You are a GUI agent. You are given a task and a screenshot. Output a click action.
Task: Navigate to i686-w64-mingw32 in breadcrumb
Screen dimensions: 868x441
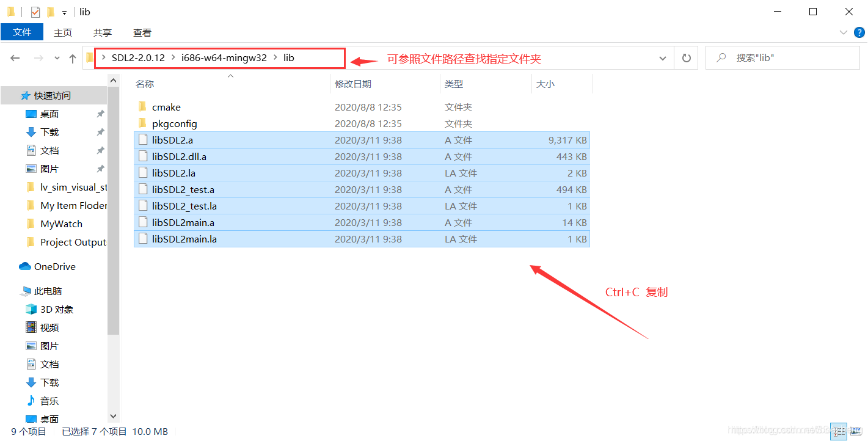click(224, 58)
